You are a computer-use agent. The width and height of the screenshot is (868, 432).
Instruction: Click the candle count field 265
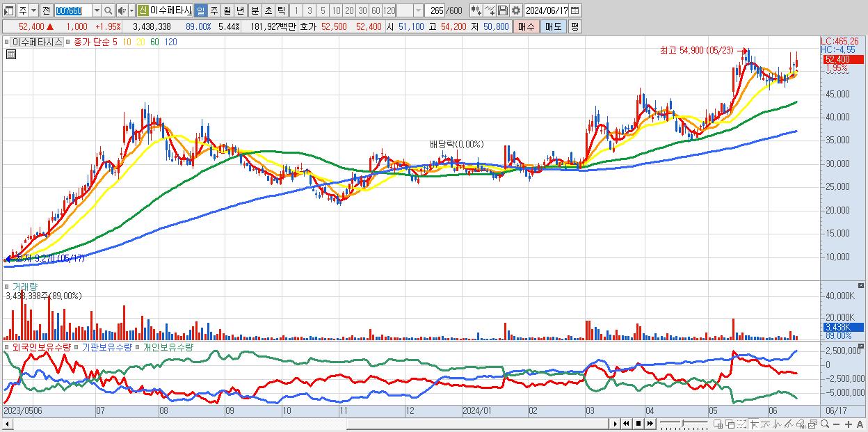[435, 10]
